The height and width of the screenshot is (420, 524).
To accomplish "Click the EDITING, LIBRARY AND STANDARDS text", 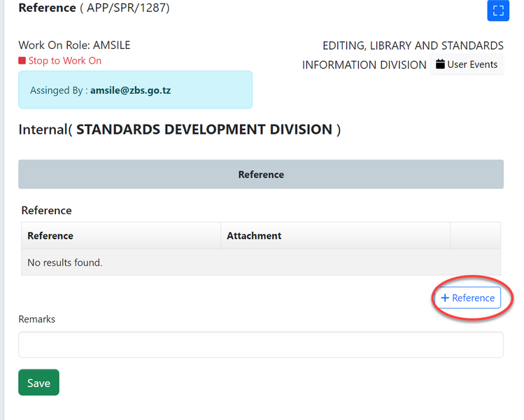I will pos(413,45).
